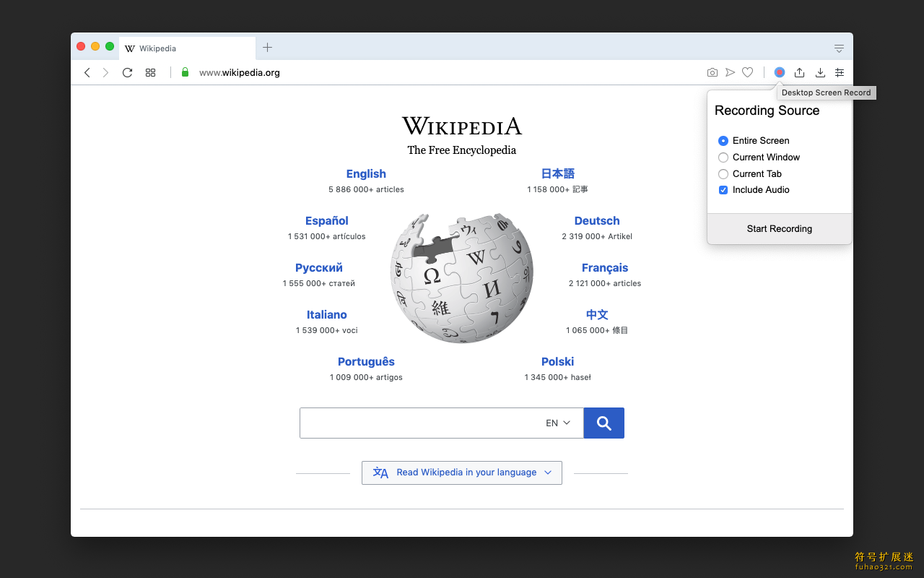Click the Desktop Screen Record extension icon
This screenshot has height=578, width=924.
(x=780, y=72)
